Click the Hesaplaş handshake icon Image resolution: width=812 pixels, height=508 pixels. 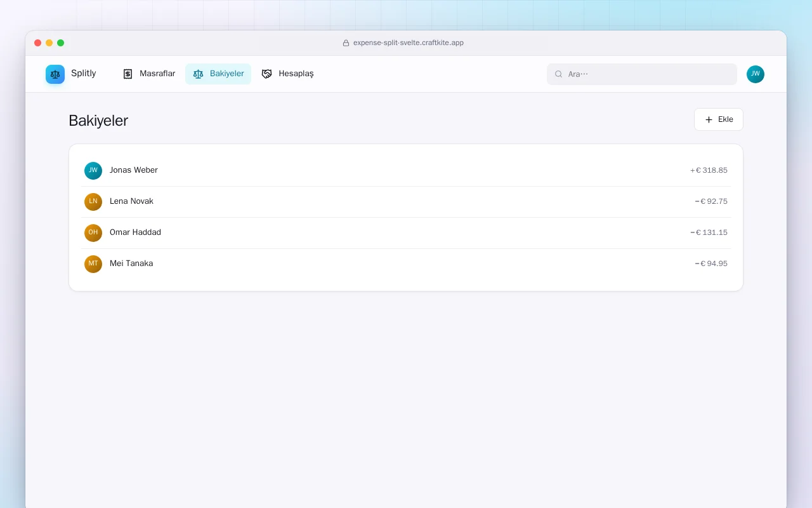pos(266,74)
